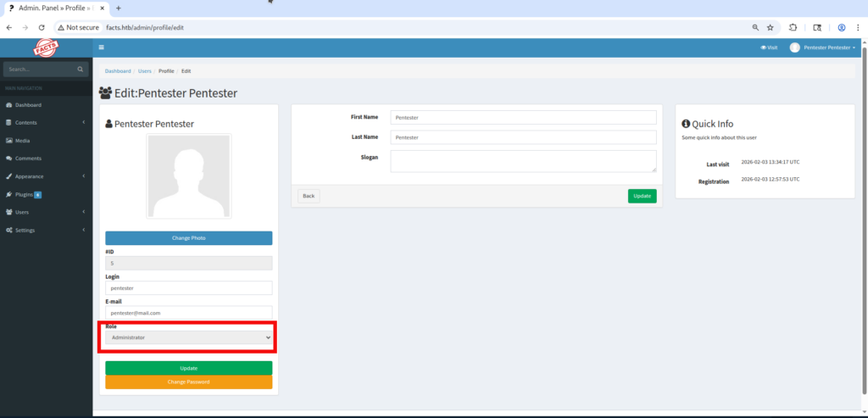Click the Back button
The width and height of the screenshot is (868, 418).
point(309,196)
